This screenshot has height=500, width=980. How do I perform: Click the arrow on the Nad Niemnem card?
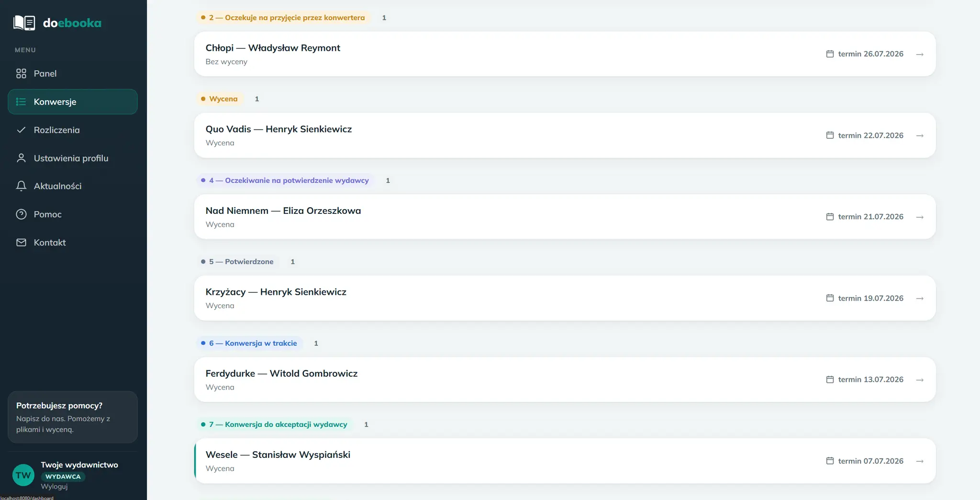click(920, 217)
